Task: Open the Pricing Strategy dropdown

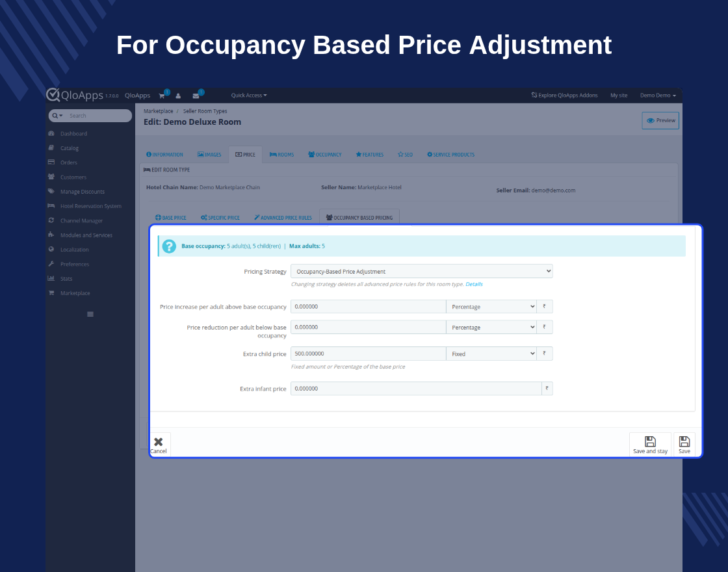Action: pyautogui.click(x=422, y=271)
